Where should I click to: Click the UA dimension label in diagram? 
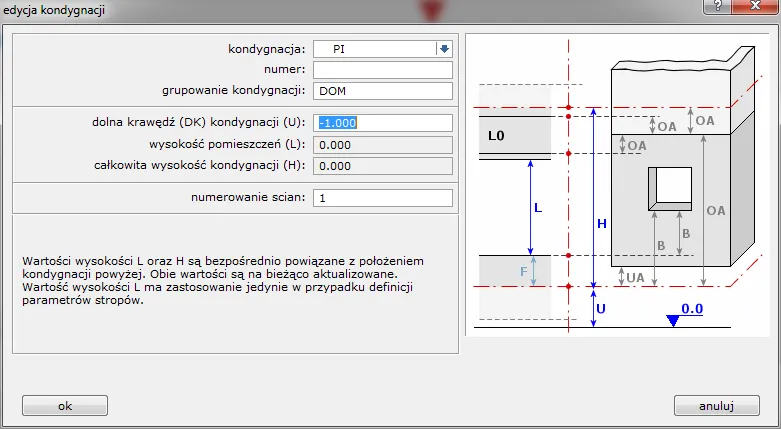[636, 276]
